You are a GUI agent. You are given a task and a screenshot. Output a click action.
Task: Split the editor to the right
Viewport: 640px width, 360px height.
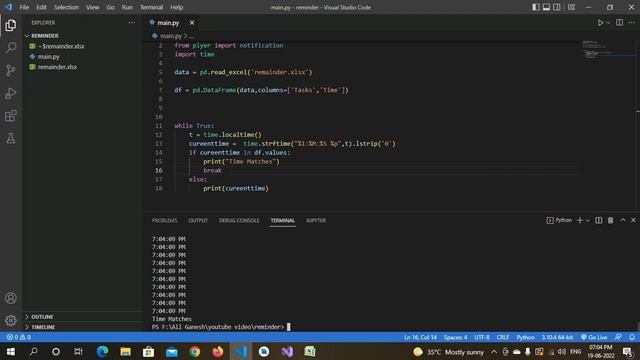(620, 23)
